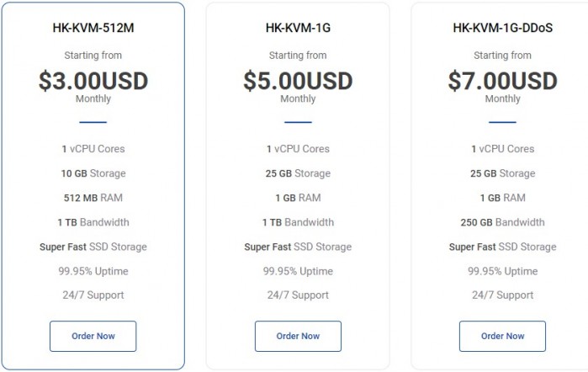Click 99.95% Uptime in HK-KVM-512M card
Viewport: 588px width, 372px height.
click(93, 271)
